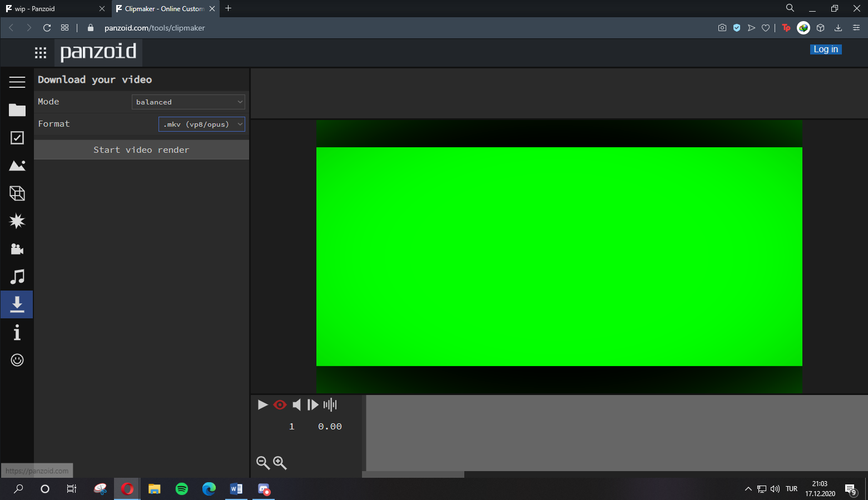Open the taskbar clock showing 21:03
This screenshot has width=868, height=500.
820,489
